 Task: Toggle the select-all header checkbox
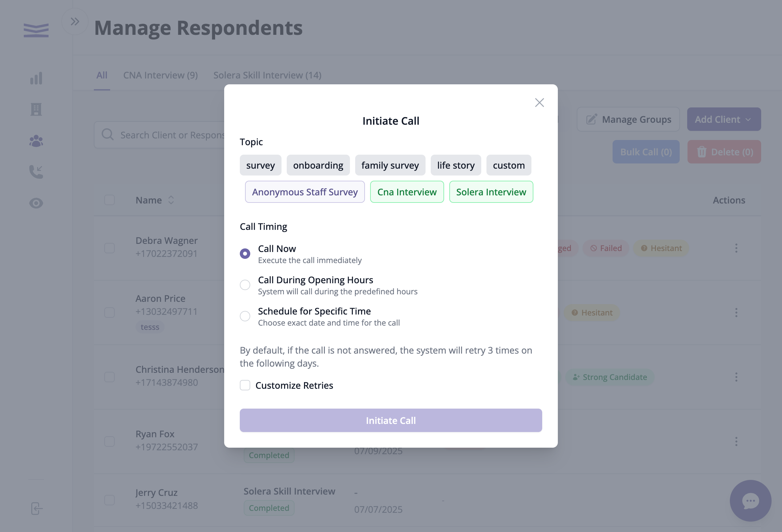tap(109, 200)
